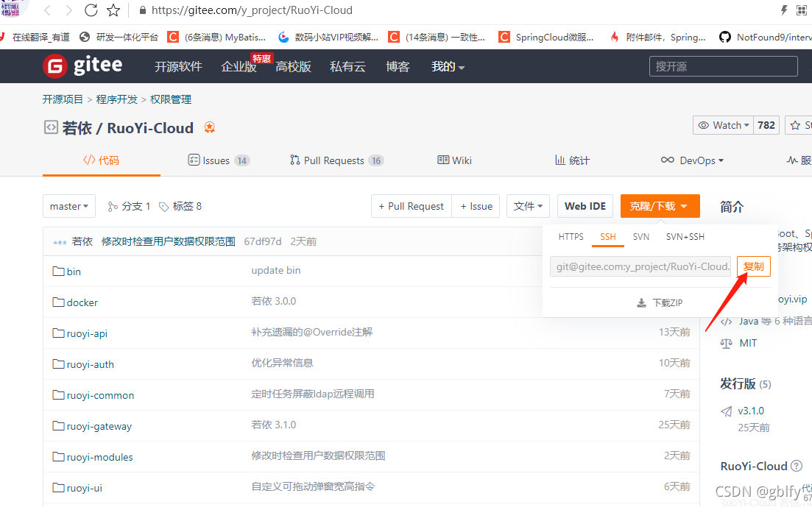The image size is (812, 507).
Task: Click the ruoyi-gateway folder icon
Action: click(x=58, y=426)
